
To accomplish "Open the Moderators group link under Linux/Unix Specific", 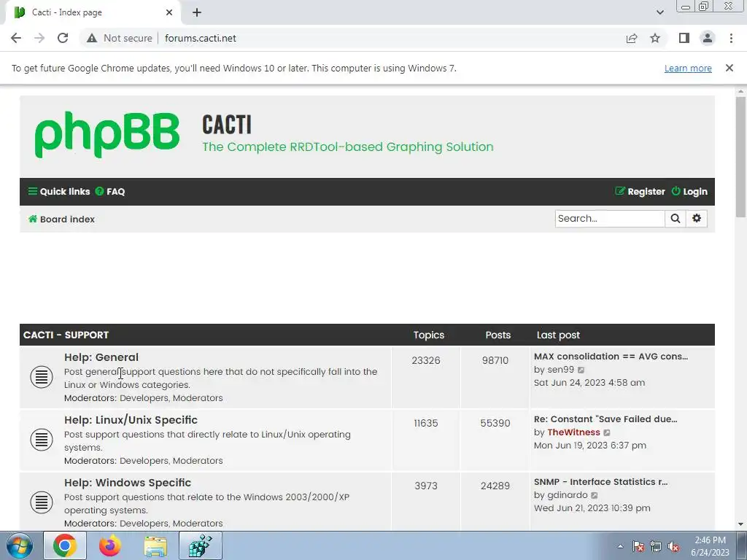I will (198, 461).
